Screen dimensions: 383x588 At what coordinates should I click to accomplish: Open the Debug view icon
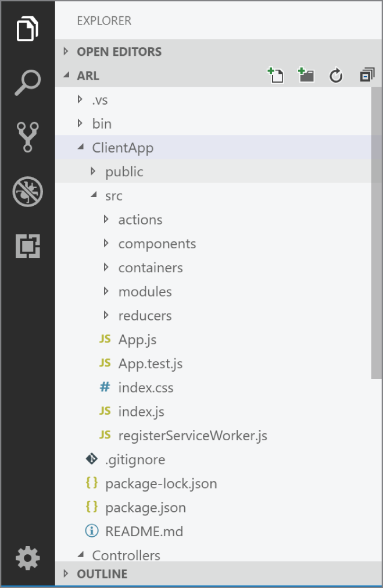(27, 192)
